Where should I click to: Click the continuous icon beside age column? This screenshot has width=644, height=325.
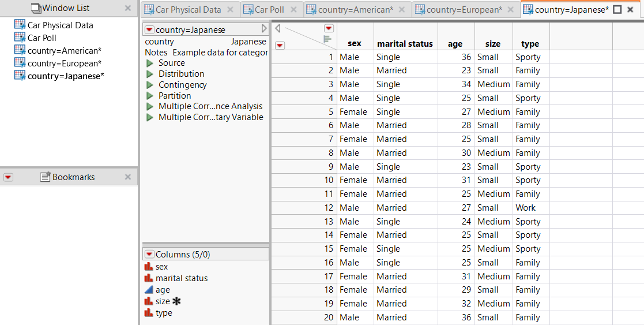click(x=149, y=290)
